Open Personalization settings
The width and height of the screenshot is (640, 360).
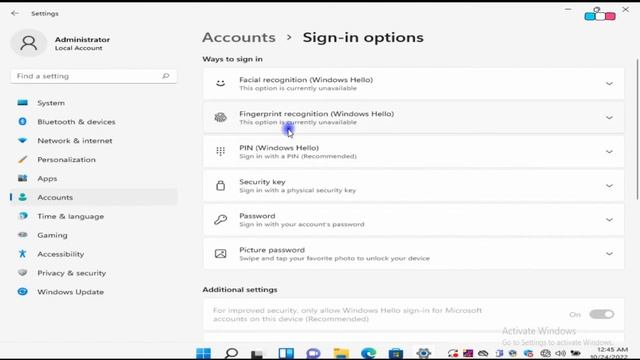94,160
